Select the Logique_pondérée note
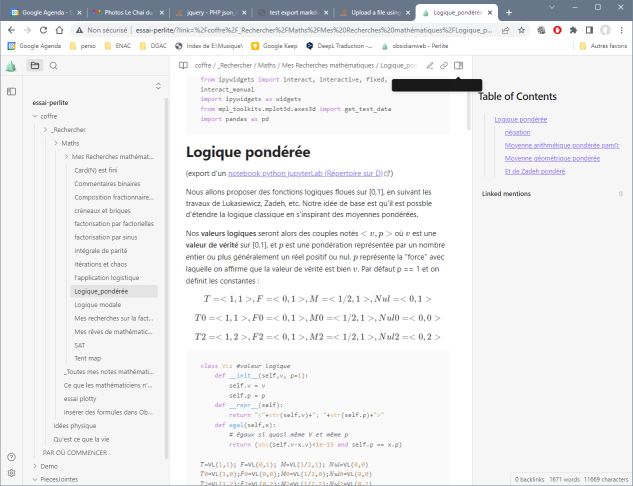This screenshot has height=486, width=633. point(114,291)
